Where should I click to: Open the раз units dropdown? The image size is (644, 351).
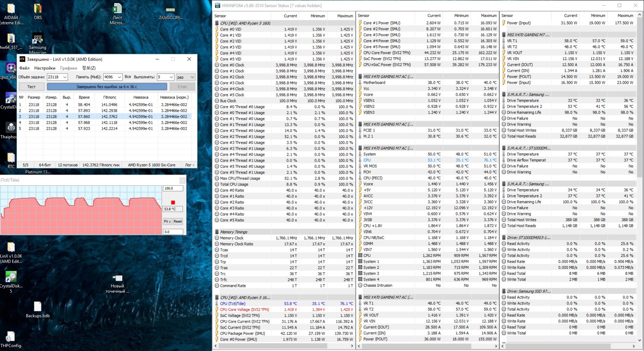[185, 77]
